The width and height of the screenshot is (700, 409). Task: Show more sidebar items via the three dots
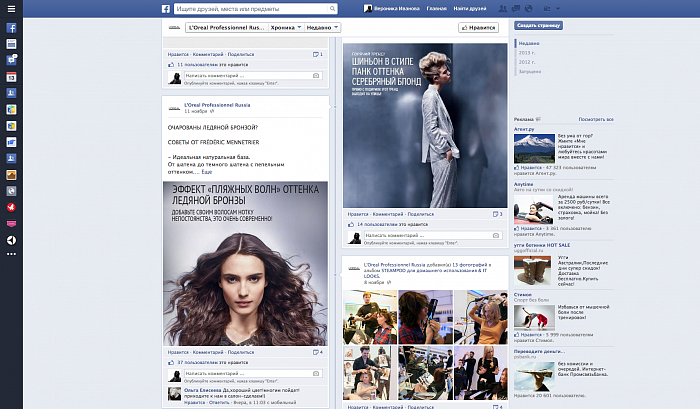click(11, 254)
